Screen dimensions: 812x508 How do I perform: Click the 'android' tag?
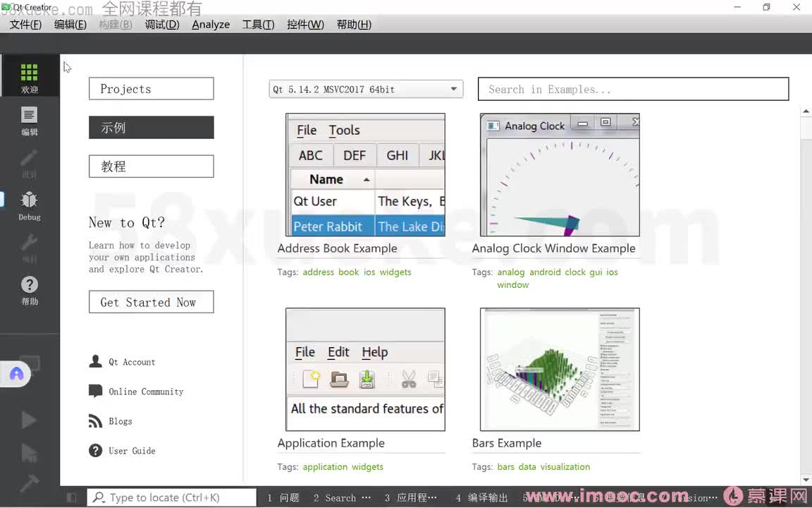click(545, 272)
